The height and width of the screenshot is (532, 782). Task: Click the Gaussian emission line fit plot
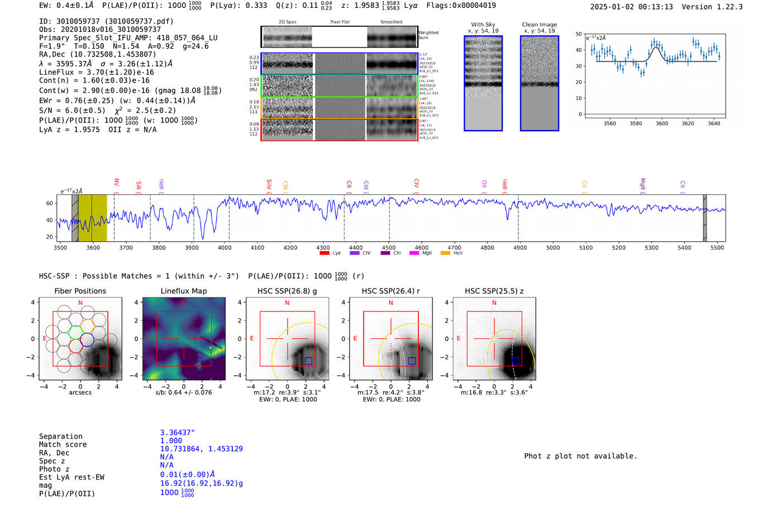(655, 76)
